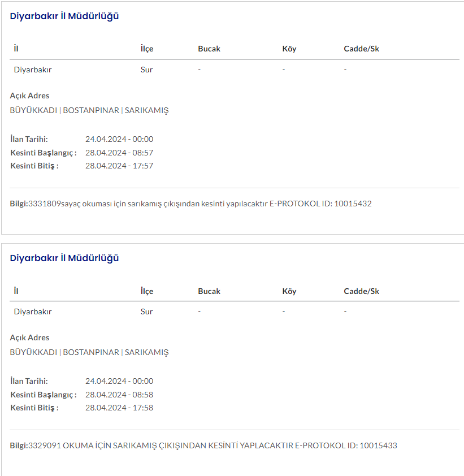Click the Sur district cell in the first table
Screen dimensions: 464x476
(147, 70)
